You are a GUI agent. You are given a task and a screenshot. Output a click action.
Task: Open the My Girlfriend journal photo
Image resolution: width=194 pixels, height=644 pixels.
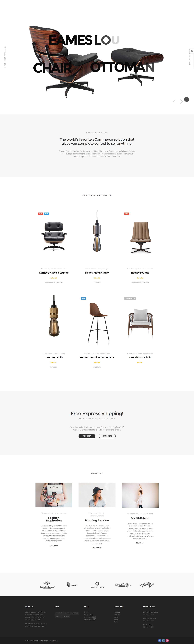140,495
